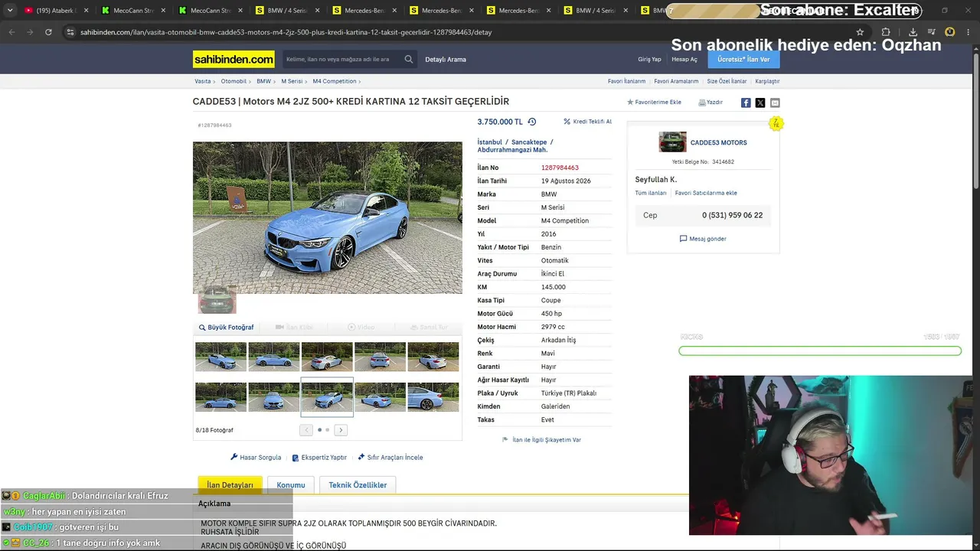This screenshot has height=551, width=980.
Task: Open İstanbul location link
Action: (490, 142)
